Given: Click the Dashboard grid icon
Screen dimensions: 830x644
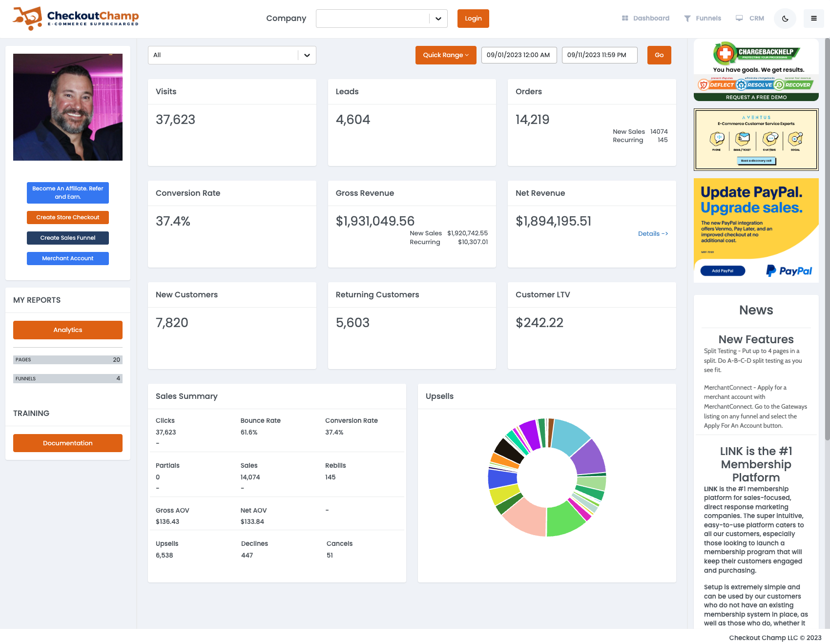Looking at the screenshot, I should [x=624, y=19].
